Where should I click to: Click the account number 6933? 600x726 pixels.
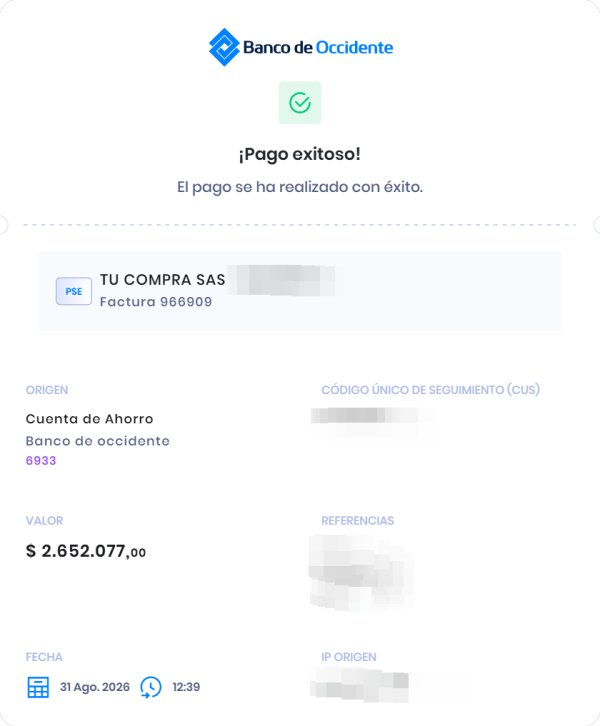point(41,461)
